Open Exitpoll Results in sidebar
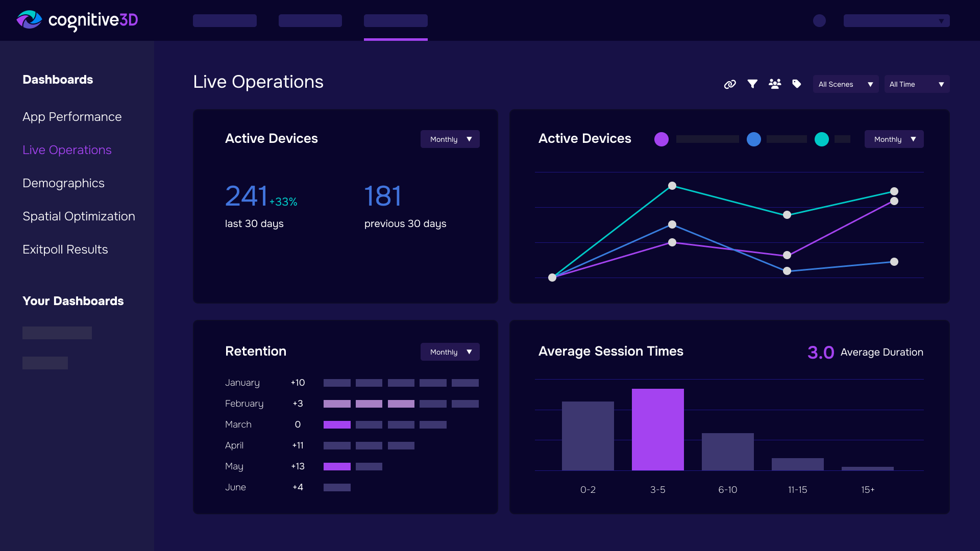Viewport: 980px width, 551px height. pyautogui.click(x=65, y=249)
